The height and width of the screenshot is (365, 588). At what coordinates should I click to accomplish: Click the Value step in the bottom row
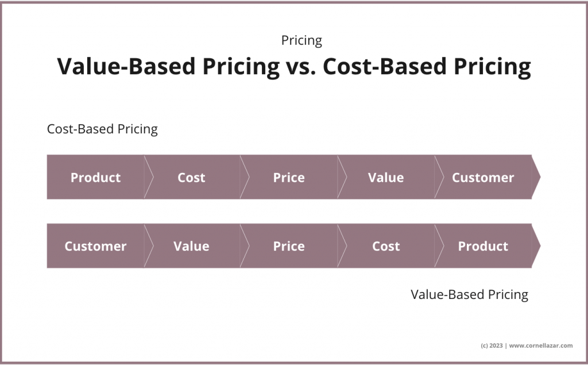coord(191,246)
